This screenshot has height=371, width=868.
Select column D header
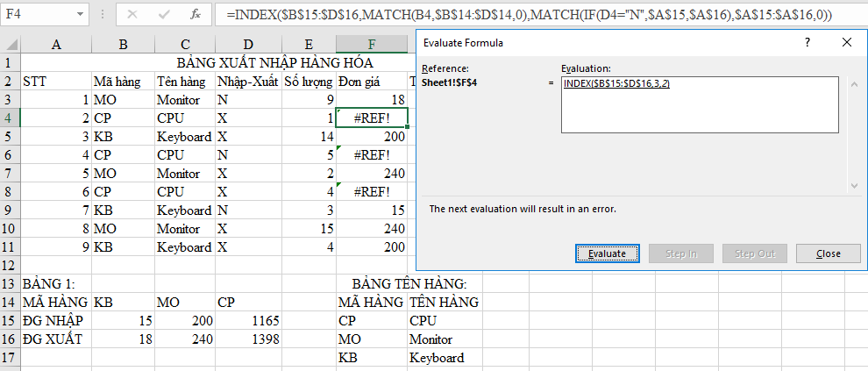click(248, 45)
